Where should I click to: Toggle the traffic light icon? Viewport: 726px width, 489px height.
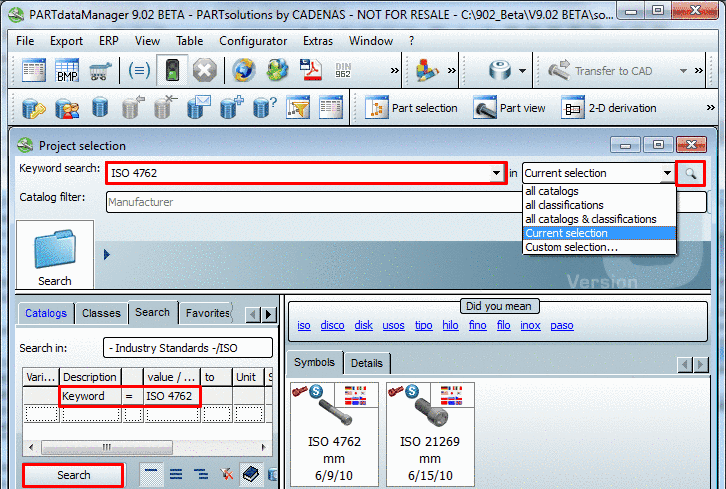172,70
